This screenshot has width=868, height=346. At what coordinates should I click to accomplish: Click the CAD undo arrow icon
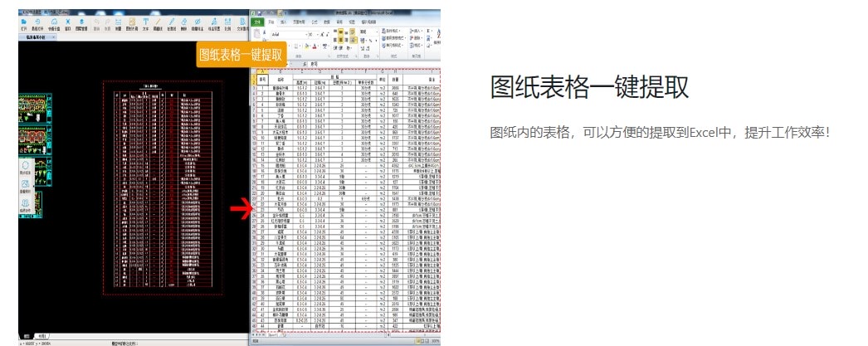pos(96,24)
